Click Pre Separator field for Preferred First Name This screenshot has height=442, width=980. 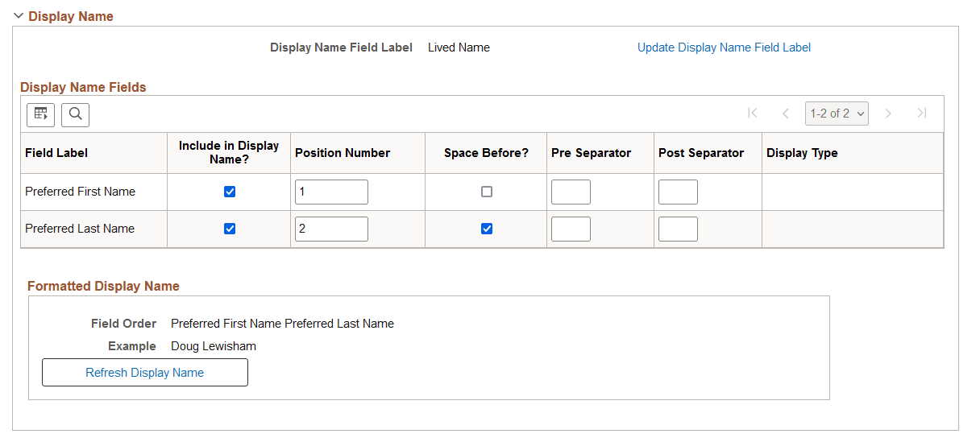pyautogui.click(x=571, y=192)
